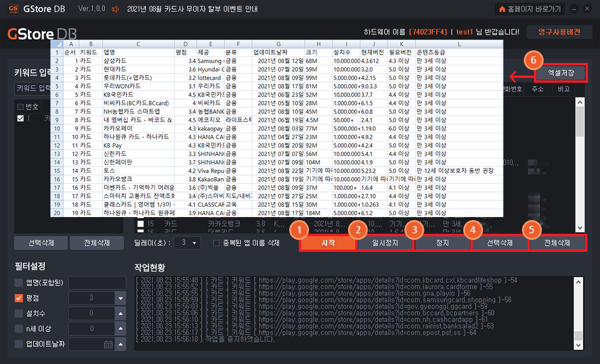Click log line 작업을 중지하였습니다
This screenshot has height=364, width=600.
(205, 339)
